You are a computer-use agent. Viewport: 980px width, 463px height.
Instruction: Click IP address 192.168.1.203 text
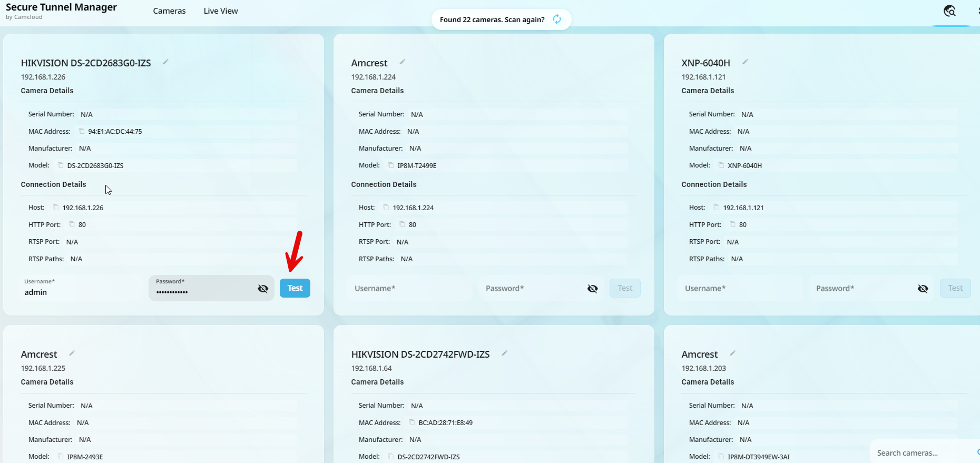click(x=703, y=368)
